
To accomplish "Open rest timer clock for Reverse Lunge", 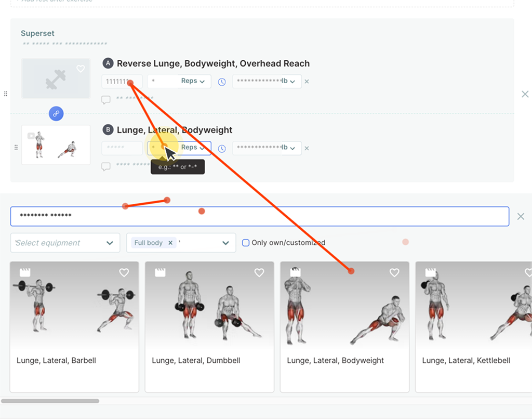I will click(x=221, y=82).
